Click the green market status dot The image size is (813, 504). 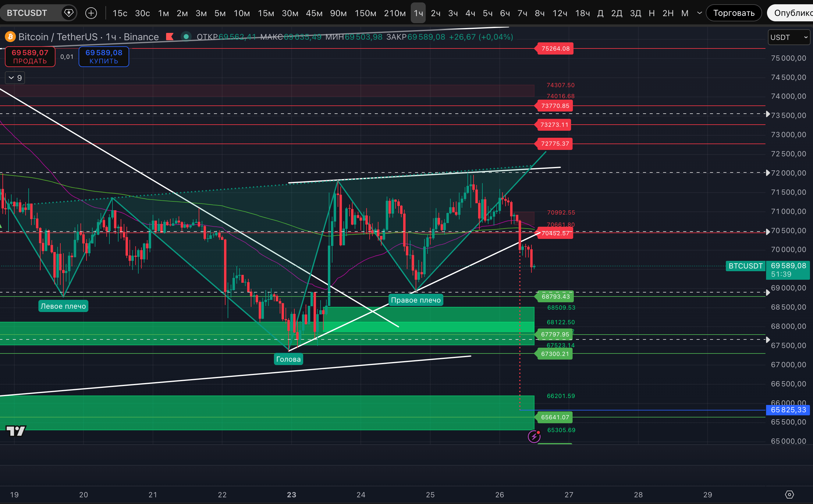point(186,37)
